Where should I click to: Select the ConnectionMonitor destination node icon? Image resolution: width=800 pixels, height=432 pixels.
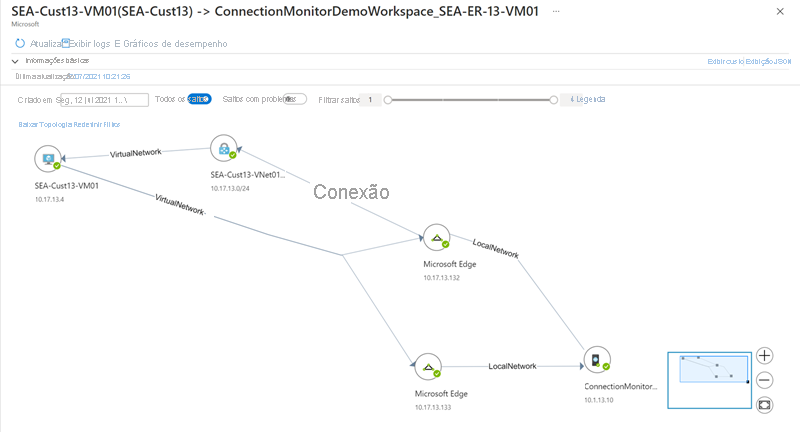tap(597, 360)
